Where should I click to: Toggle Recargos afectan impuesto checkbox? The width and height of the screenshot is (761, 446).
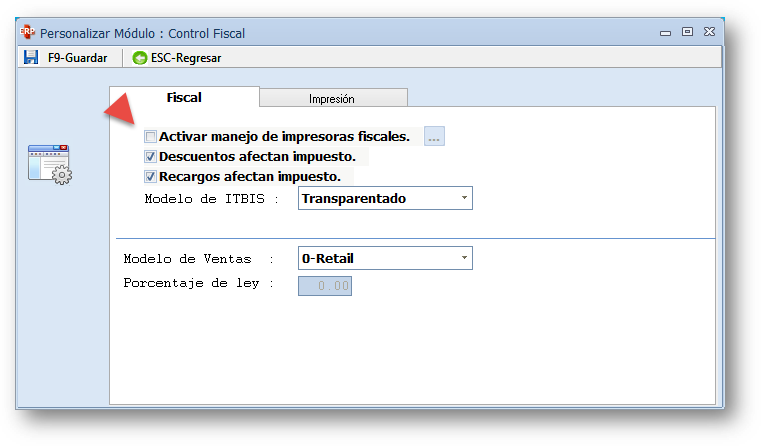pos(151,177)
